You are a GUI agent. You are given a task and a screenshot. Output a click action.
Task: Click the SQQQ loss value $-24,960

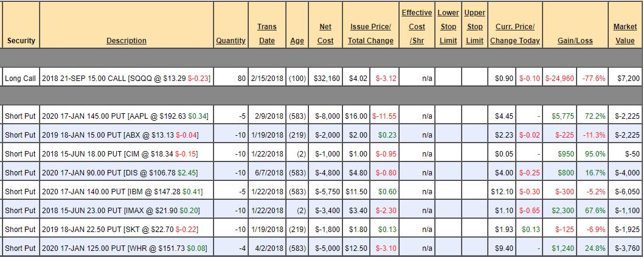[x=559, y=79]
